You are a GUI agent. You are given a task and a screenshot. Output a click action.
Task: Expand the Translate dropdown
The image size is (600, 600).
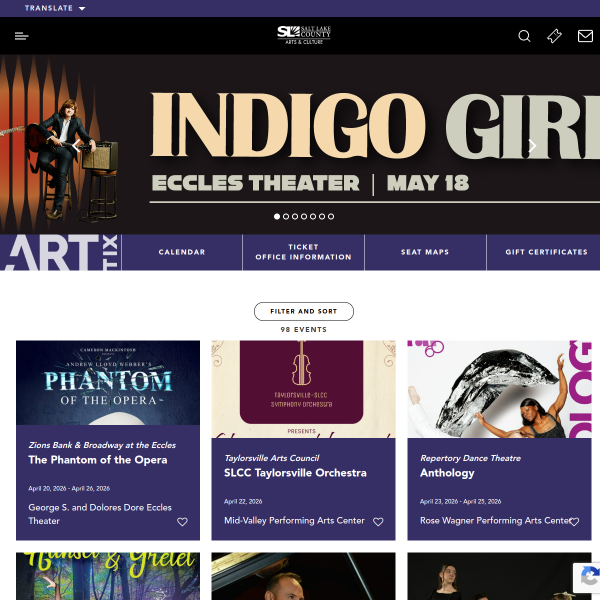[55, 8]
